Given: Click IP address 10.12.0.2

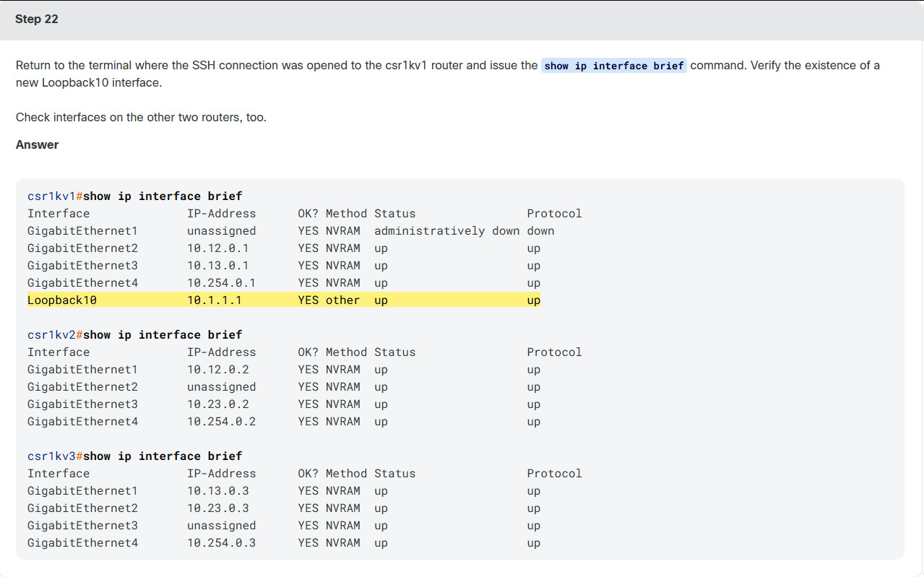Looking at the screenshot, I should (x=218, y=370).
